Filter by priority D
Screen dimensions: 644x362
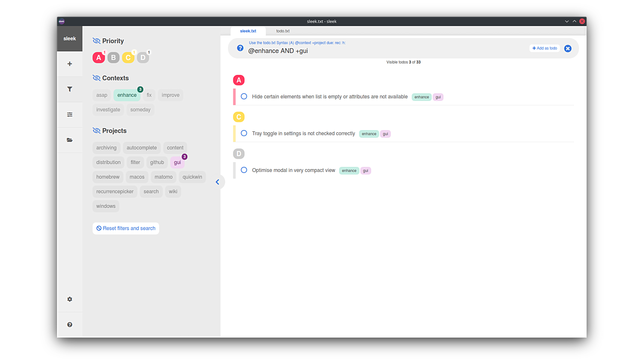pyautogui.click(x=143, y=57)
